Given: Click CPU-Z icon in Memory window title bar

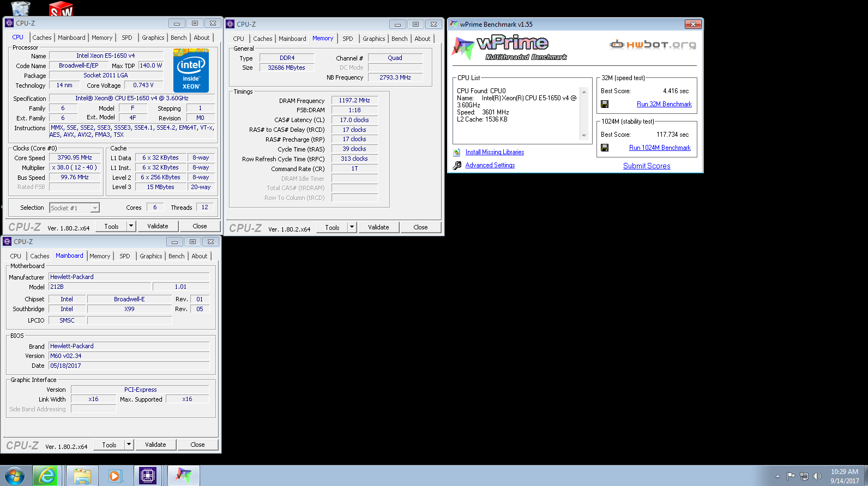Looking at the screenshot, I should click(230, 24).
